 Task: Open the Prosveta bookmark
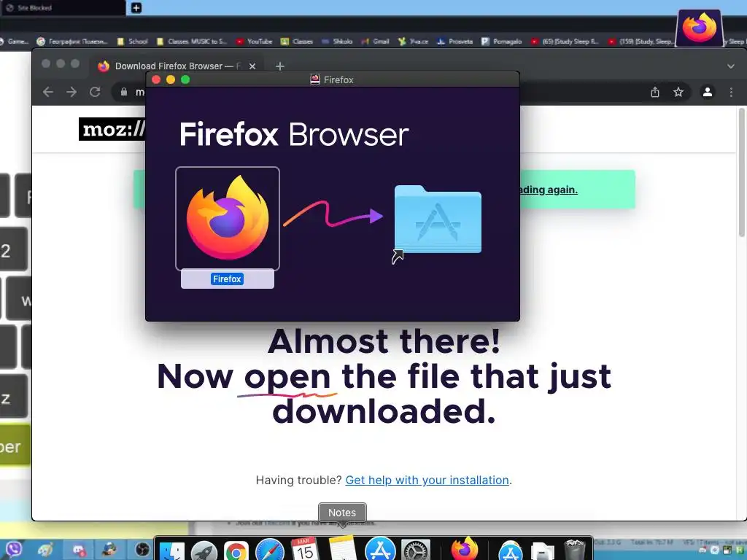[455, 42]
